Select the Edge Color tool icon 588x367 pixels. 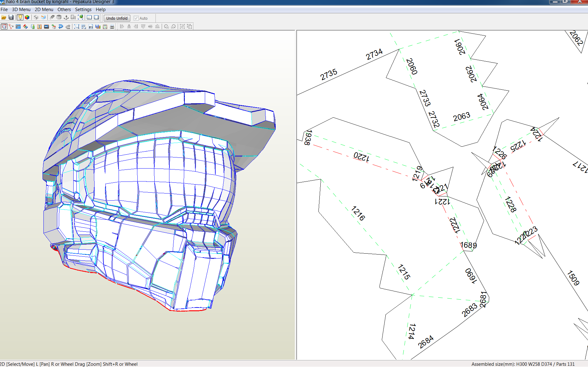[32, 27]
